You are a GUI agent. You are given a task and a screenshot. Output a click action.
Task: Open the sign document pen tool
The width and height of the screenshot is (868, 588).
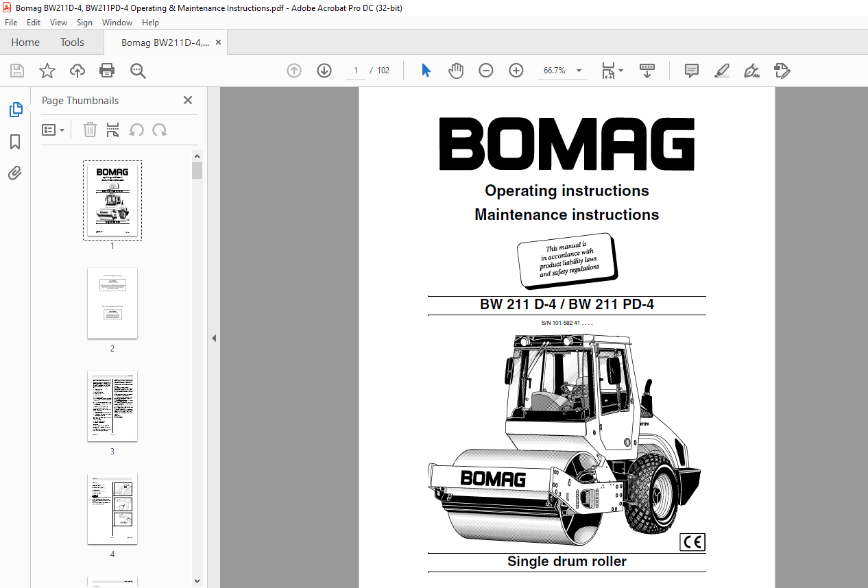tap(752, 71)
